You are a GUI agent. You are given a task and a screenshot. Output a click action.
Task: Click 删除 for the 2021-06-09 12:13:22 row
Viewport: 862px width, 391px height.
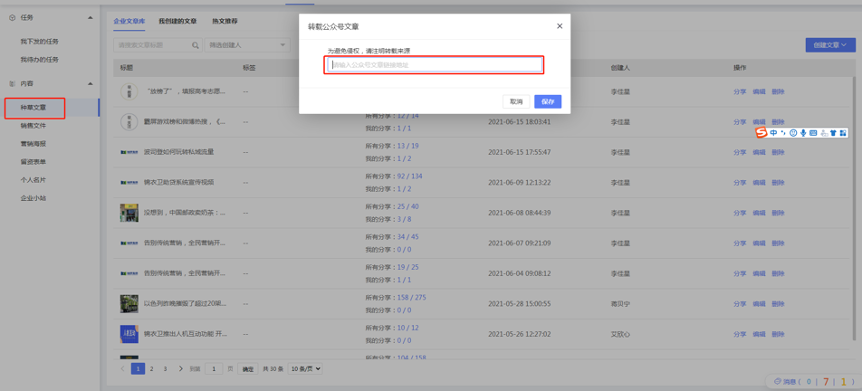coord(778,182)
